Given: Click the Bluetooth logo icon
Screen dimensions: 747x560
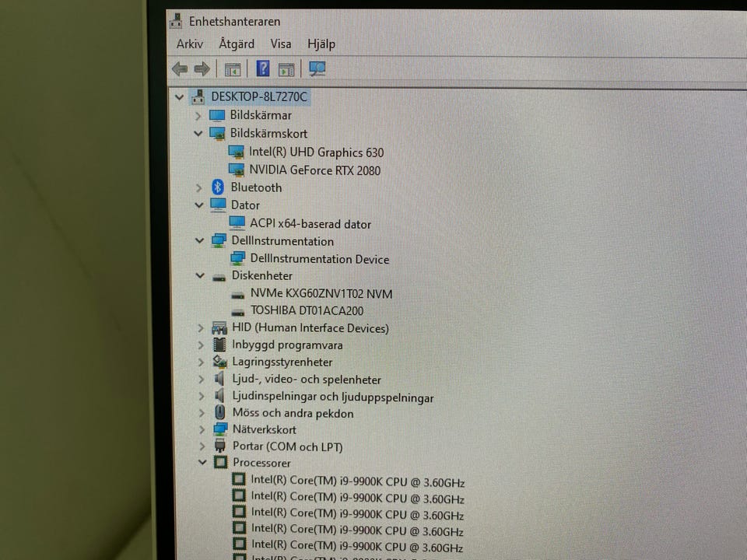Looking at the screenshot, I should [x=218, y=187].
